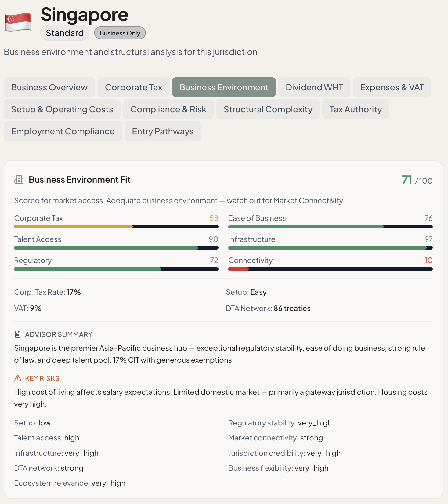
Task: Click the Talent Access value 90
Action: click(214, 239)
